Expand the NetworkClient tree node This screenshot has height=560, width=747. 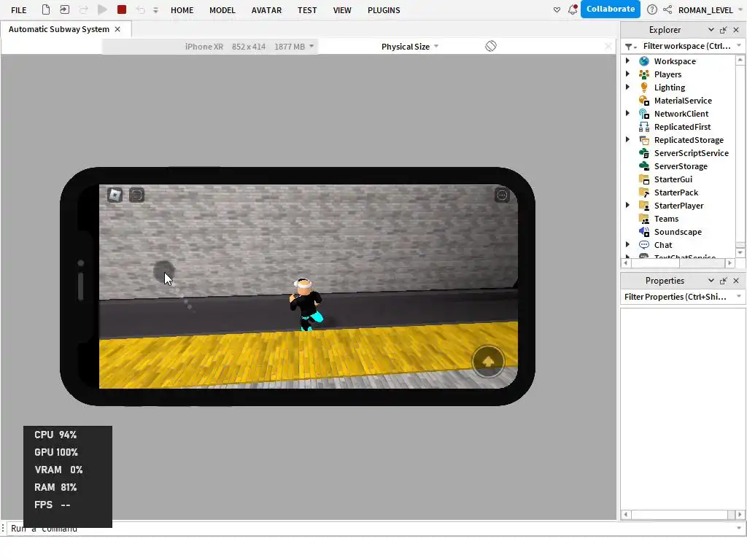(x=627, y=113)
